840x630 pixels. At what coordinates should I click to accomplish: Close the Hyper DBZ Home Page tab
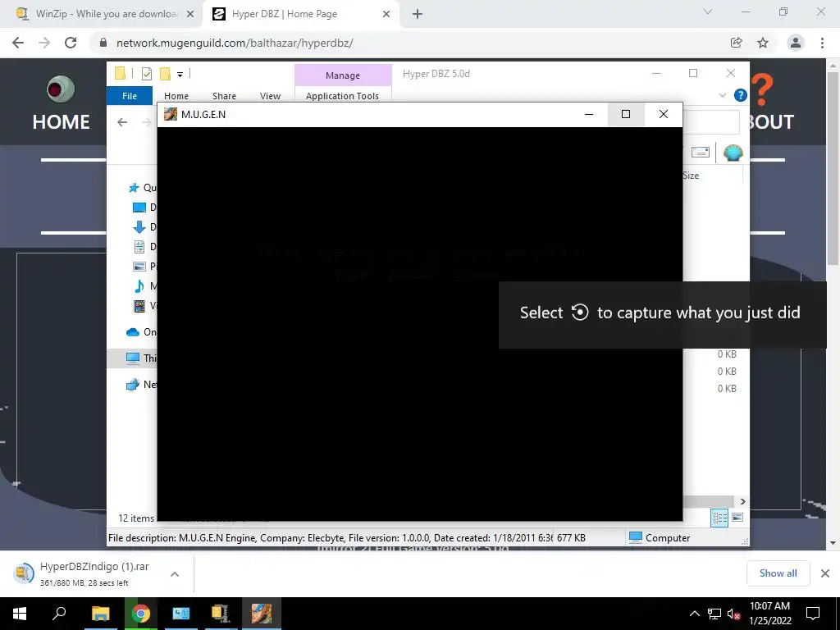click(x=386, y=15)
